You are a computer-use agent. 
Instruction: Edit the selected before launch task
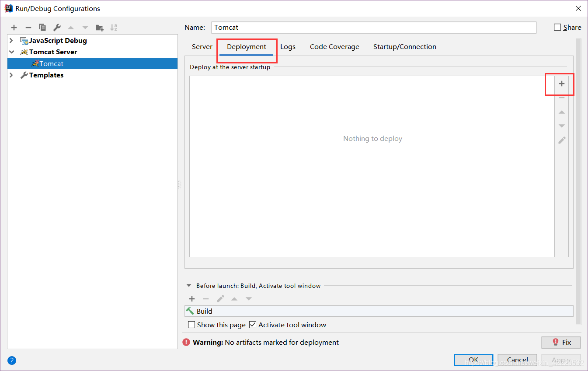point(220,299)
